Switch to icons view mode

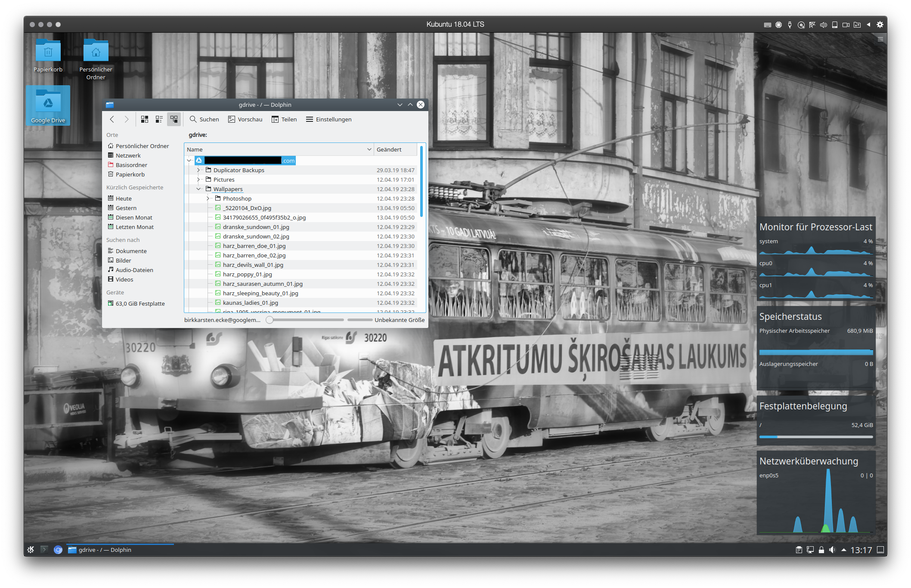(x=145, y=119)
